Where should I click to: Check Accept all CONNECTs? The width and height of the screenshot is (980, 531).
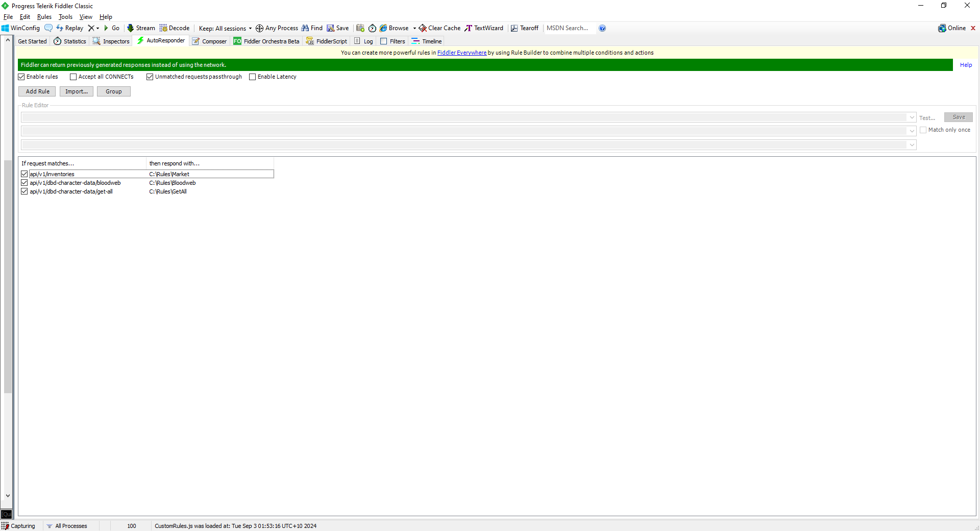(x=73, y=77)
